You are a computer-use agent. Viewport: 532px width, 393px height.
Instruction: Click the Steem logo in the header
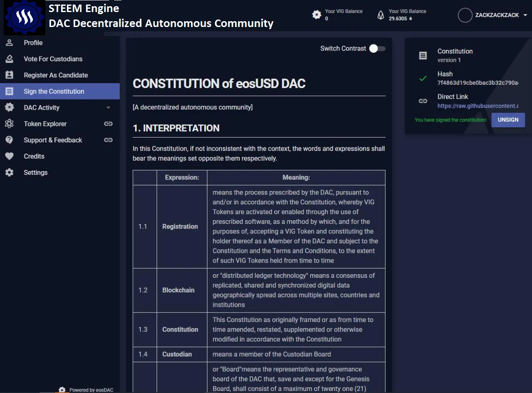[24, 17]
